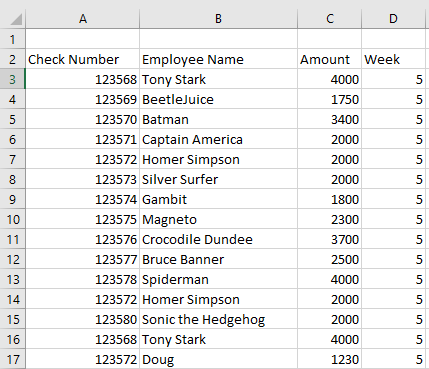Select column B header
The image size is (429, 369).
pos(218,19)
